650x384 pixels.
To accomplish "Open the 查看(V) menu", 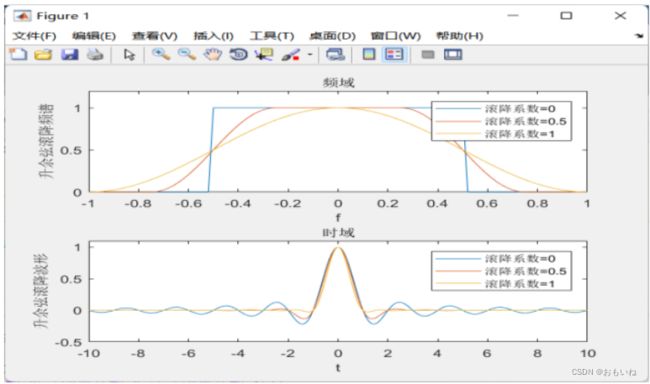I will tap(155, 36).
